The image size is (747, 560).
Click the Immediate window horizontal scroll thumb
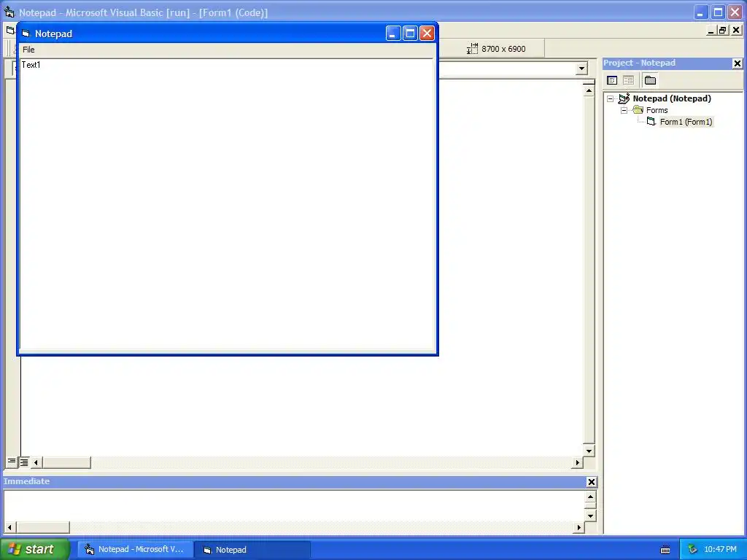[x=43, y=527]
